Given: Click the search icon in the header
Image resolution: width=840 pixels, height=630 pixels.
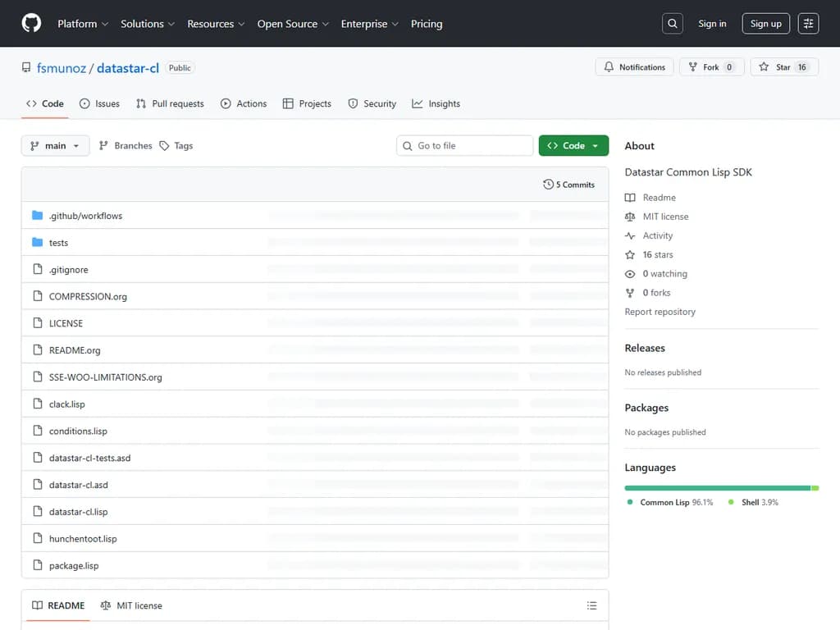Looking at the screenshot, I should click(x=672, y=23).
